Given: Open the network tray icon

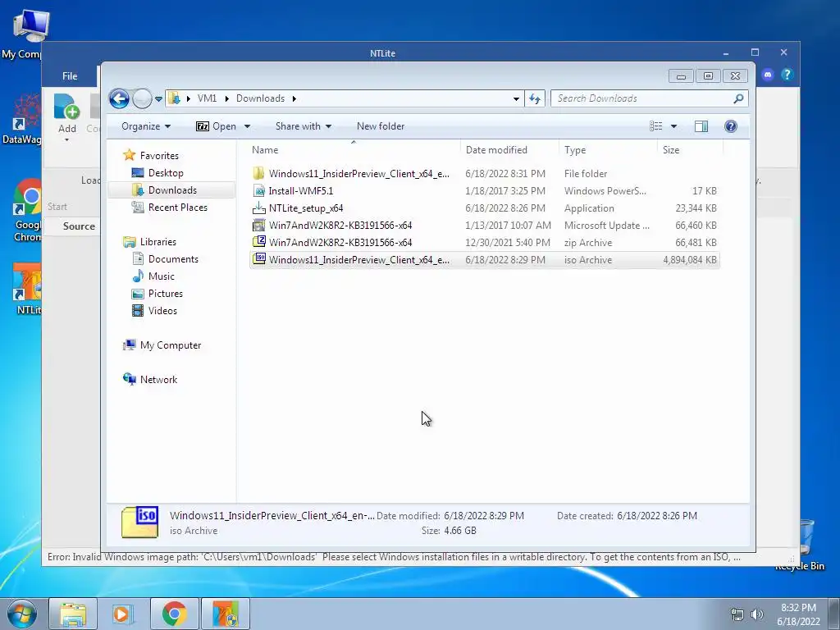Looking at the screenshot, I should click(737, 614).
